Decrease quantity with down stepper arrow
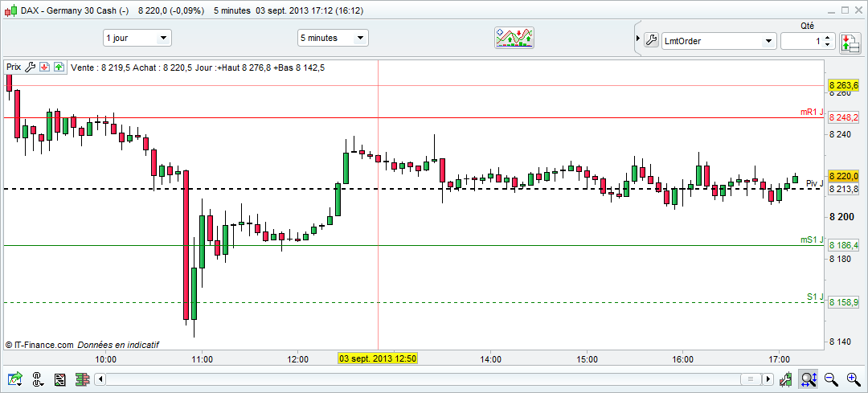The height and width of the screenshot is (393, 868). tap(827, 44)
